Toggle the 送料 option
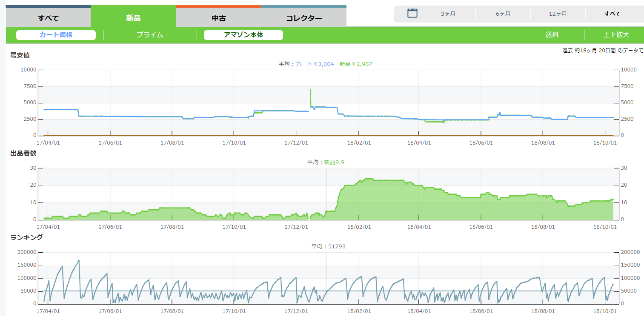 coord(552,35)
